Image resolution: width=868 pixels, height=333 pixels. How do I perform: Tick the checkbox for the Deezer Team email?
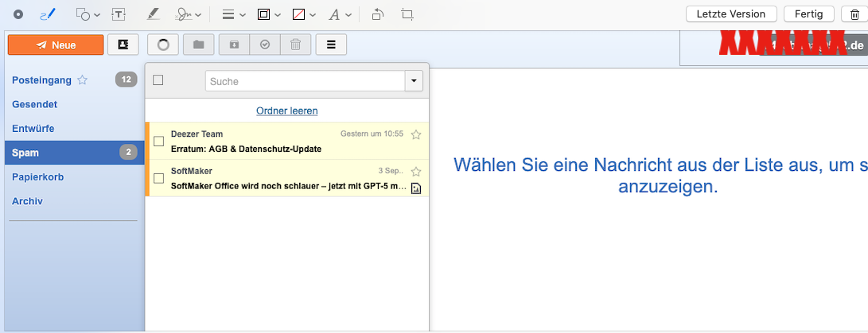(x=158, y=141)
